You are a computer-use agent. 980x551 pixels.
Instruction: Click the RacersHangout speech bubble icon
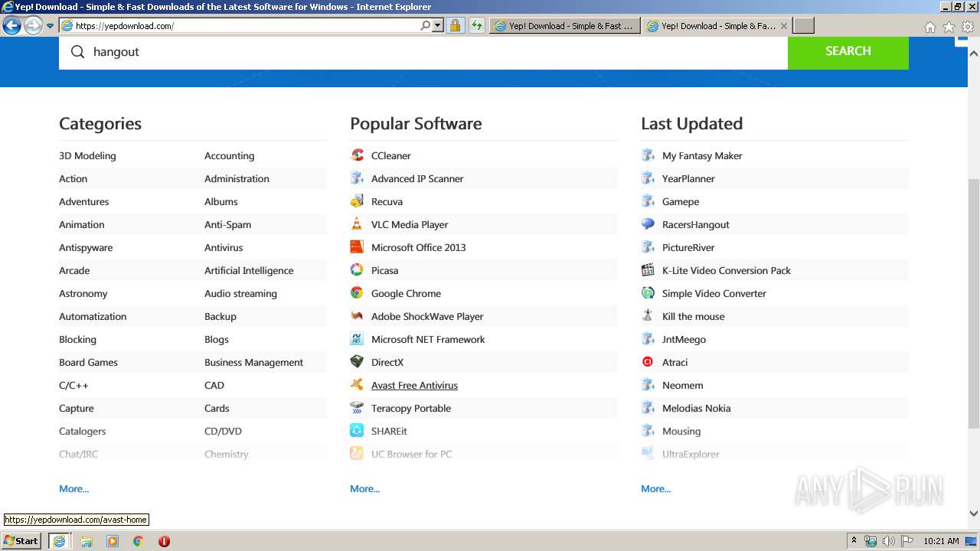click(x=648, y=224)
